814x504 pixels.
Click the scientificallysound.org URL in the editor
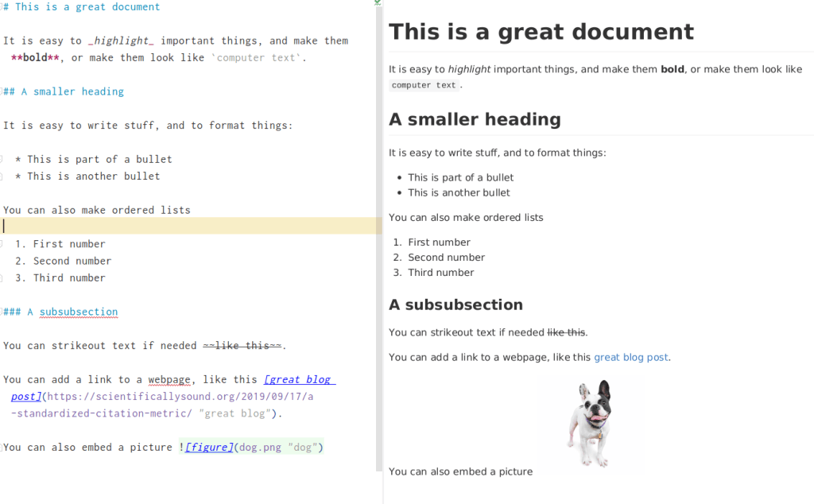coord(178,397)
